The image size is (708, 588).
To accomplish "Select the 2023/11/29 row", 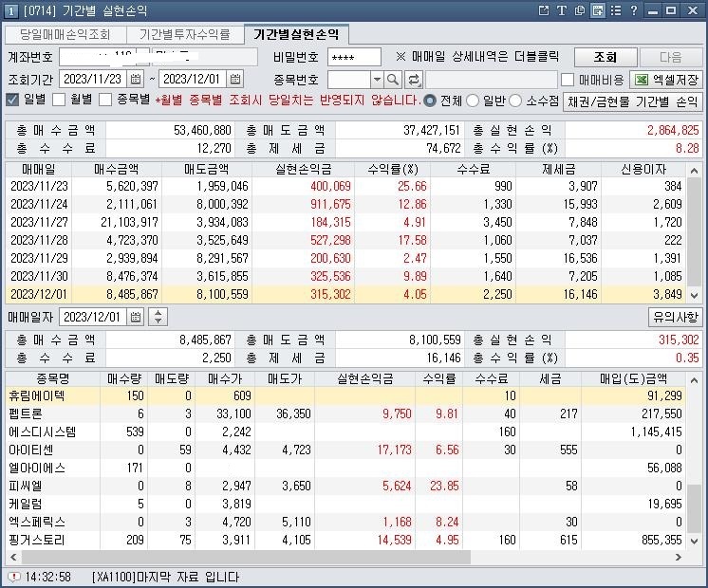I will coord(345,258).
